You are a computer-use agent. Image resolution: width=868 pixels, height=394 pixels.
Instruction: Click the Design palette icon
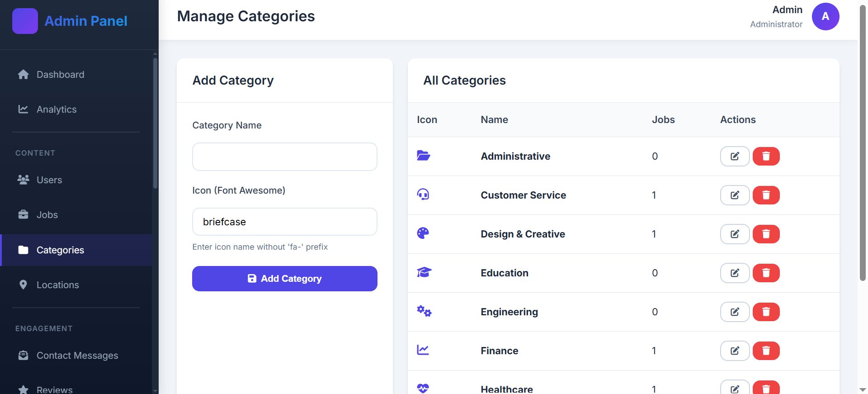click(x=423, y=234)
